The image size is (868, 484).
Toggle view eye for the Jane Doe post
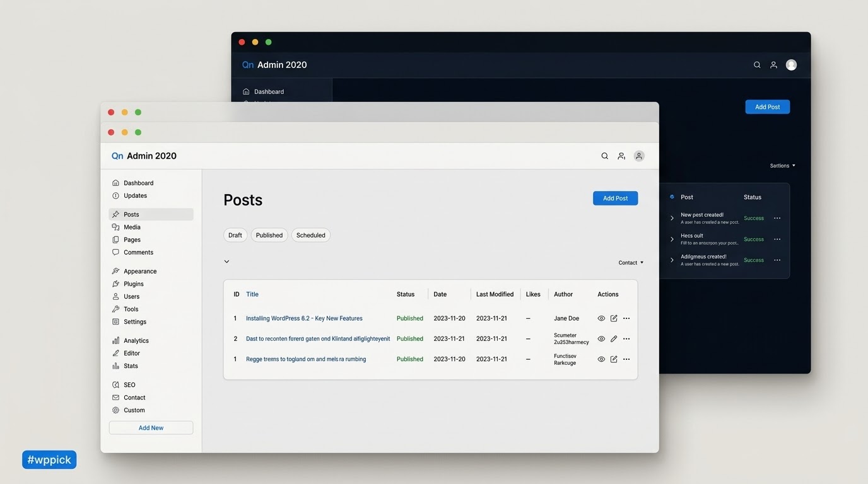(x=601, y=318)
